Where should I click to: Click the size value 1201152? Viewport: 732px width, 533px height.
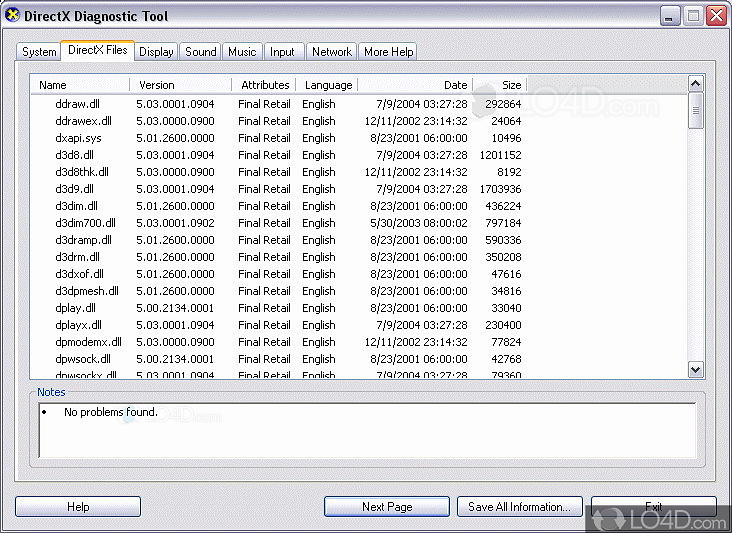pos(500,155)
